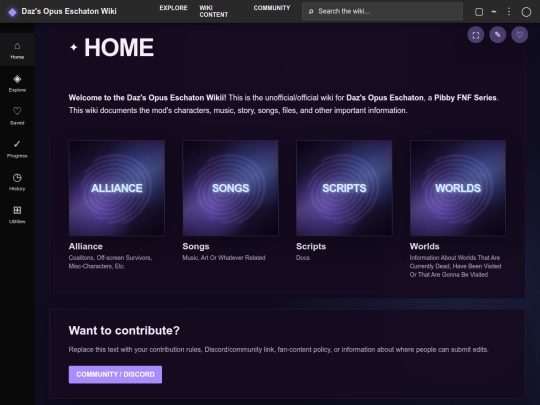Click the heart save page round button

[x=520, y=35]
